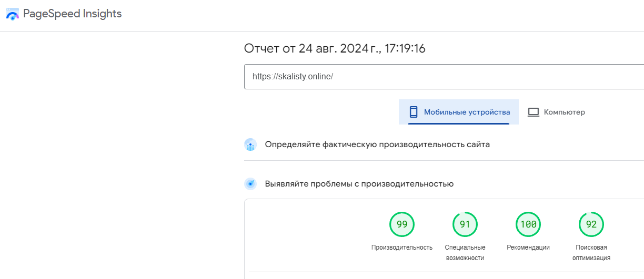Click the SEO score gauge showing 92
Screen dimensions: 644x279
(x=591, y=224)
